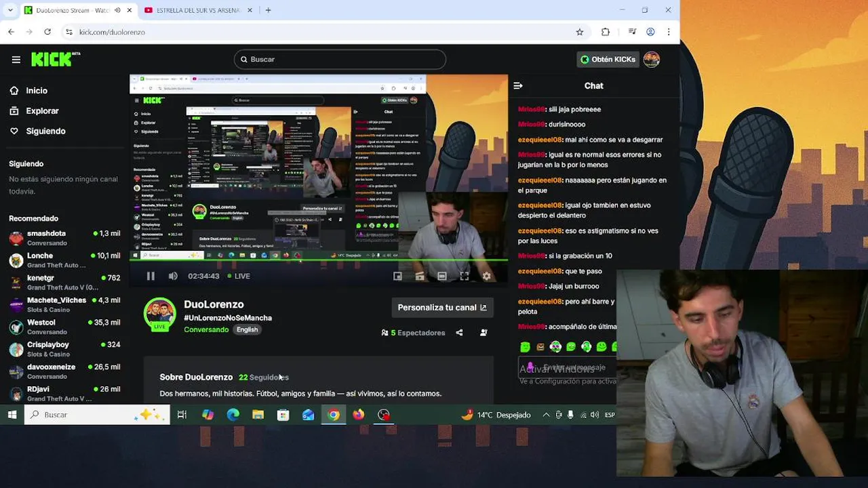Viewport: 868px width, 488px height.
Task: Bookmark this page with the star
Action: 580,32
